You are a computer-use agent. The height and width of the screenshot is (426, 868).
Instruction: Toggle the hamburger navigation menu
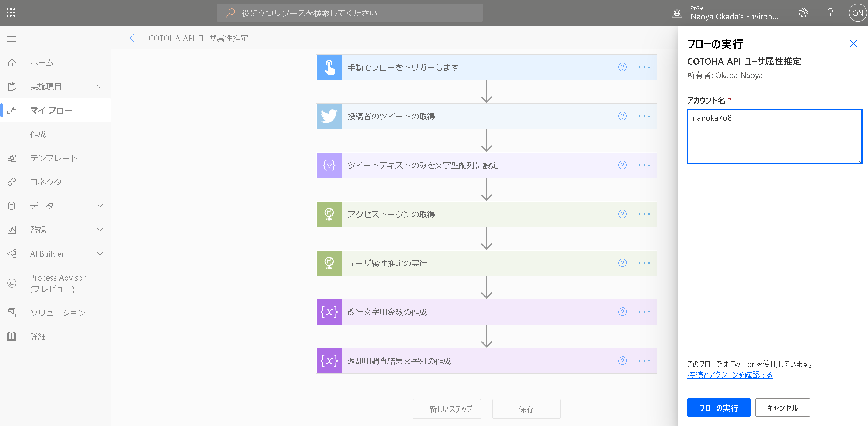click(11, 39)
